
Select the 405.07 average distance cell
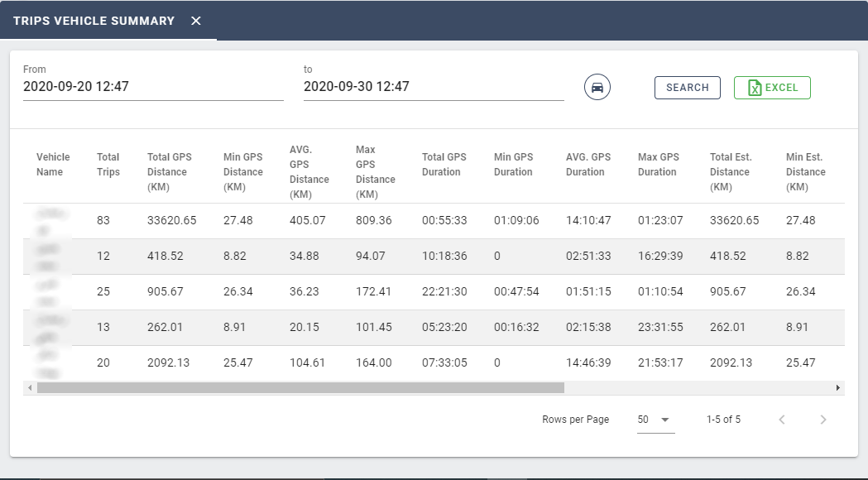pyautogui.click(x=307, y=220)
